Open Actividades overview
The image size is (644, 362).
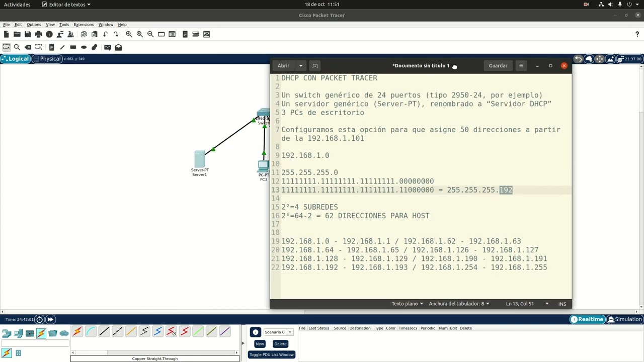(x=17, y=5)
